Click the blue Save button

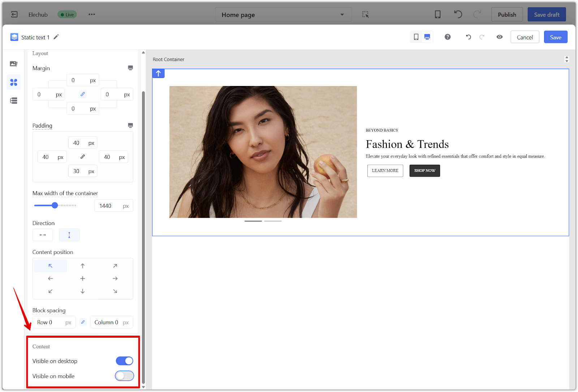click(556, 37)
